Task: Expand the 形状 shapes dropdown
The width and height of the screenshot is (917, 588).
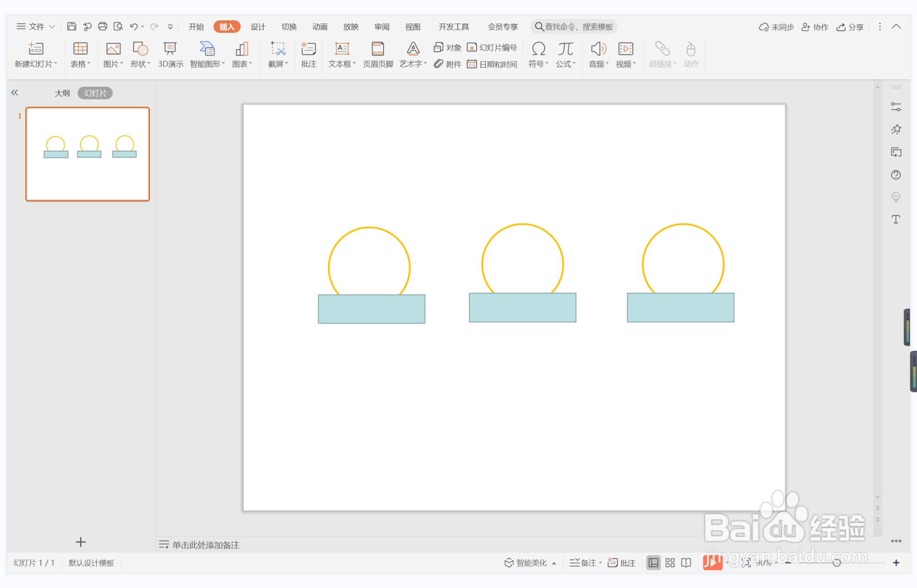Action: [140, 64]
